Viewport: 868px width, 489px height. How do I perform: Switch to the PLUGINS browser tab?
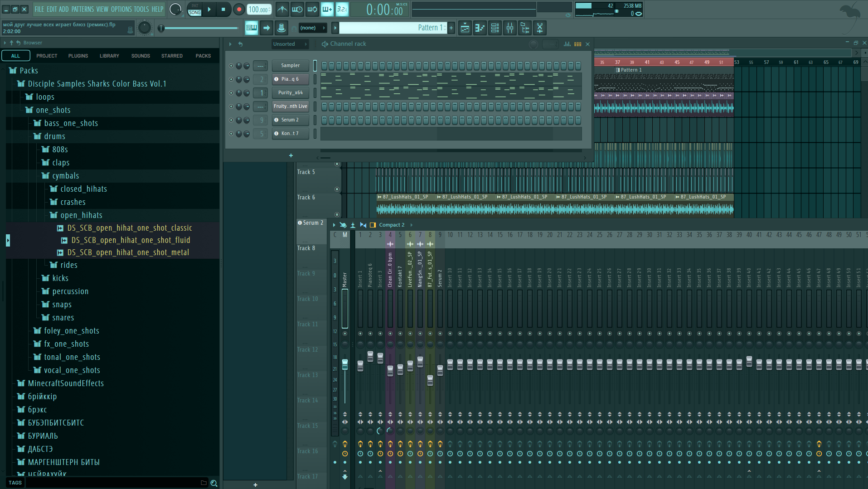(78, 56)
